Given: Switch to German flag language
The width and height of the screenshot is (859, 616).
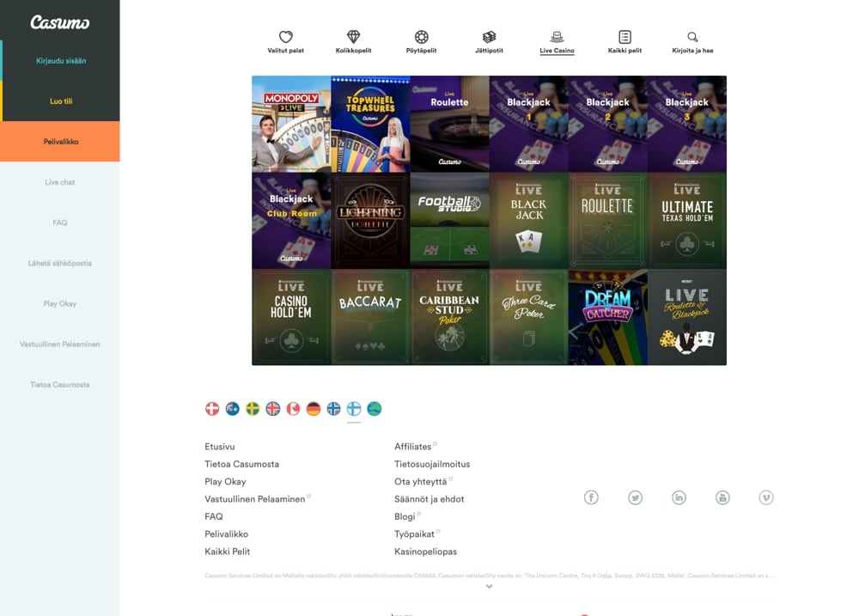Looking at the screenshot, I should (314, 409).
